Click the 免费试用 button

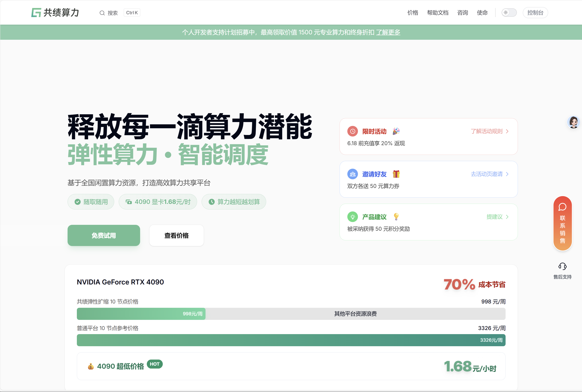[x=104, y=235]
